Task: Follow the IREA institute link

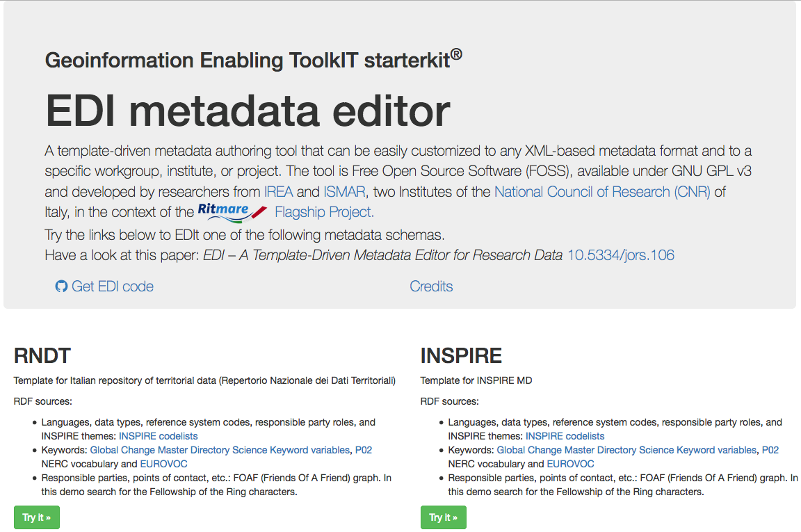Action: click(278, 192)
